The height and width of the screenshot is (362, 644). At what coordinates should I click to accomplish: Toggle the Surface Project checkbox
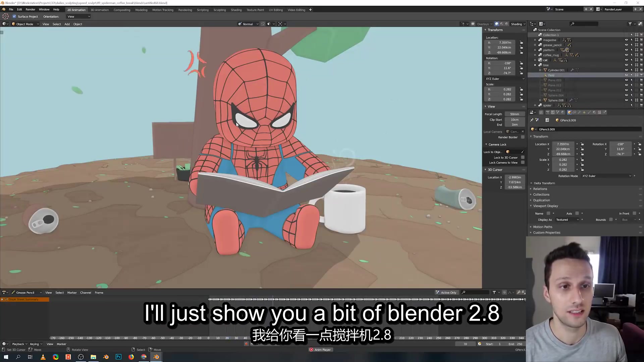[x=14, y=16]
